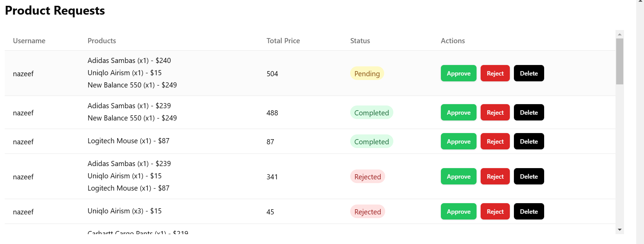Approve the pending $504 request

click(x=459, y=73)
